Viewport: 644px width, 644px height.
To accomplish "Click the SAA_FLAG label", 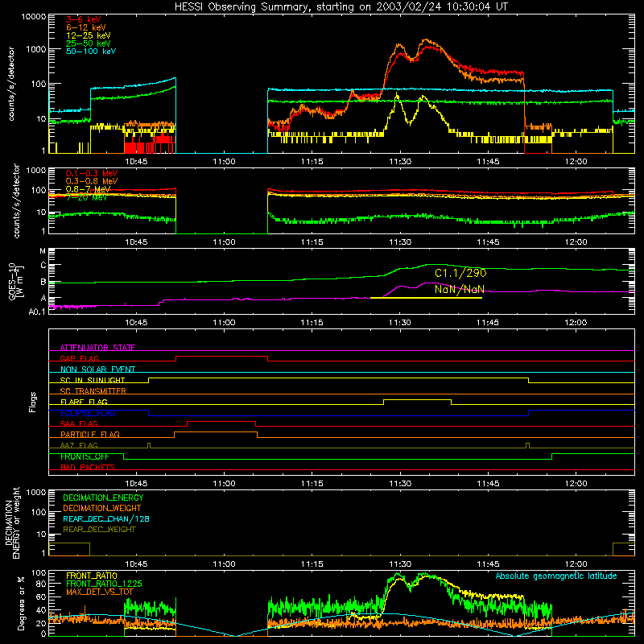I will pos(79,423).
